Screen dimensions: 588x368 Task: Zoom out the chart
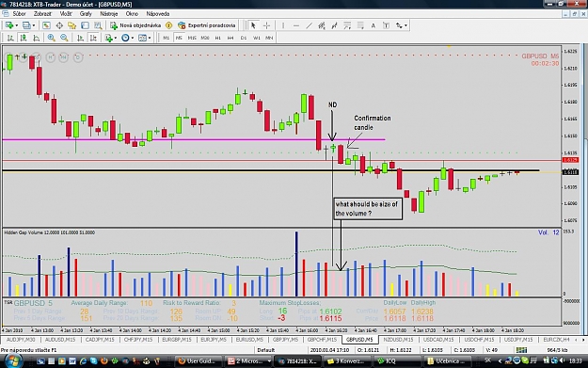pyautogui.click(x=64, y=38)
